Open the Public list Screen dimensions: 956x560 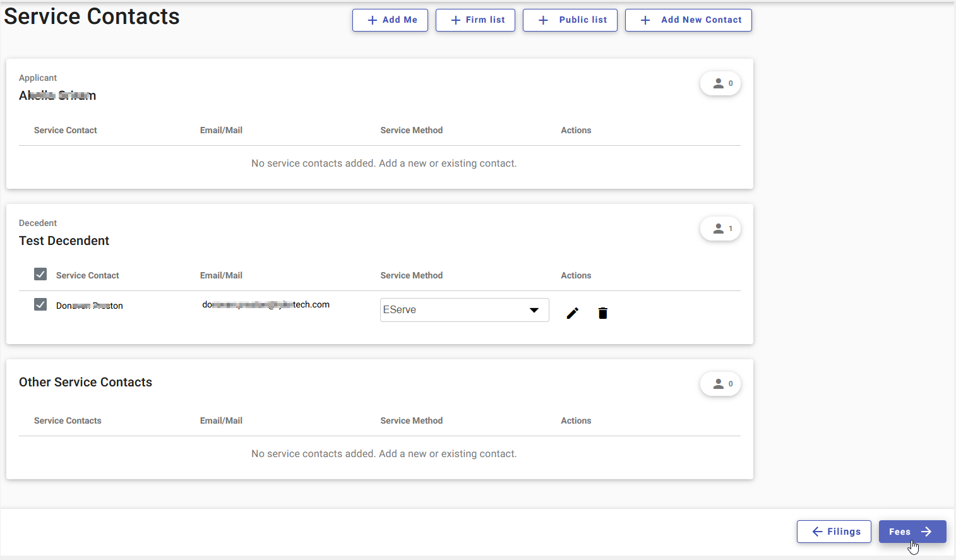point(570,20)
